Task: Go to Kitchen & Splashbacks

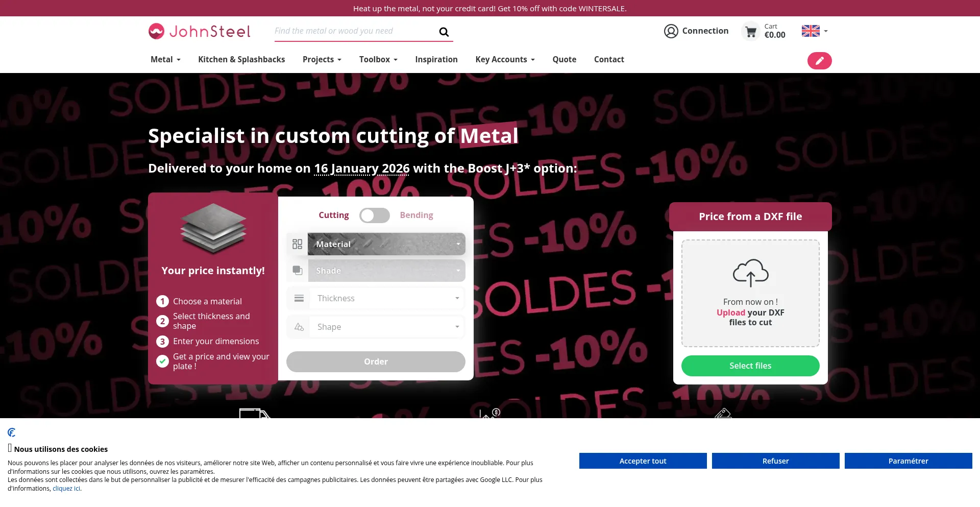Action: click(241, 60)
